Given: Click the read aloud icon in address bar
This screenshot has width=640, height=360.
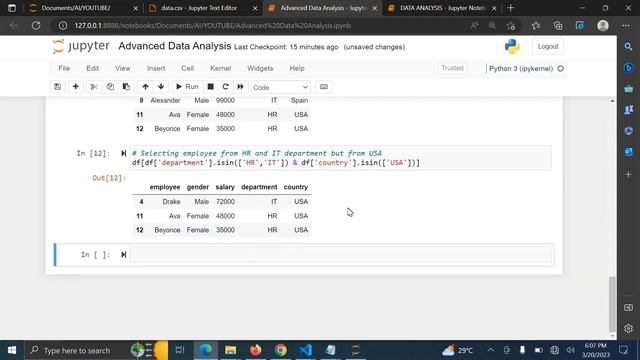Looking at the screenshot, I should 474,26.
